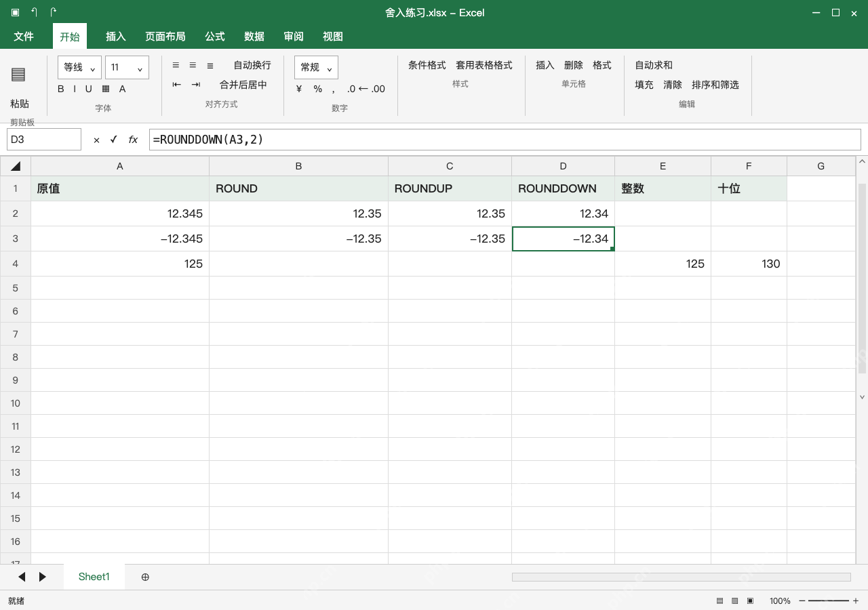
Task: Apply comma thousands separator style
Action: point(334,89)
